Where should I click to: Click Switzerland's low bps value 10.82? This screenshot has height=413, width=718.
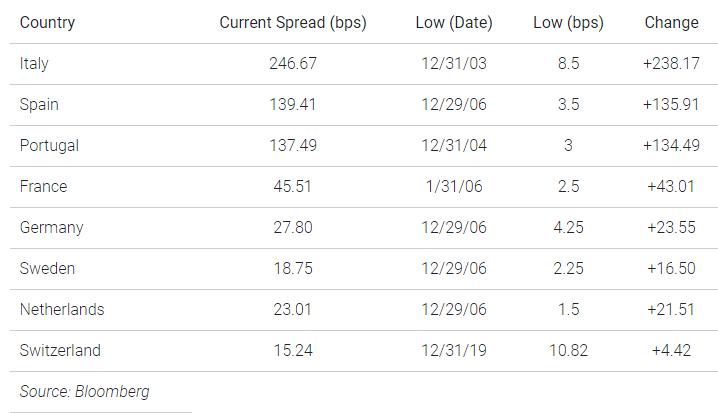568,350
